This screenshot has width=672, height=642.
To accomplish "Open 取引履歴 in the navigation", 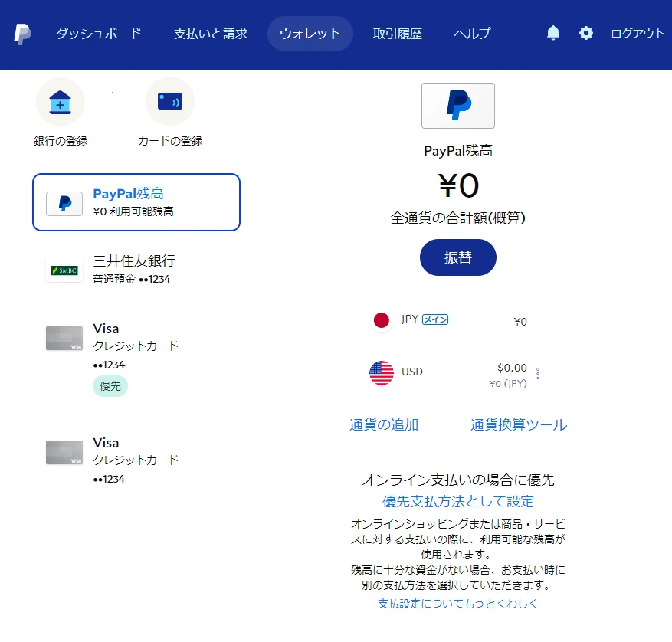I will tap(397, 34).
